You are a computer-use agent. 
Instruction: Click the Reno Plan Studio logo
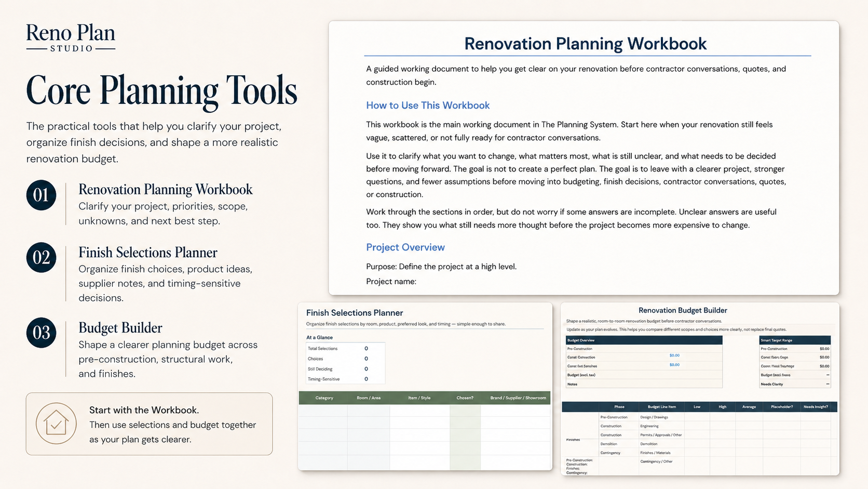(71, 38)
